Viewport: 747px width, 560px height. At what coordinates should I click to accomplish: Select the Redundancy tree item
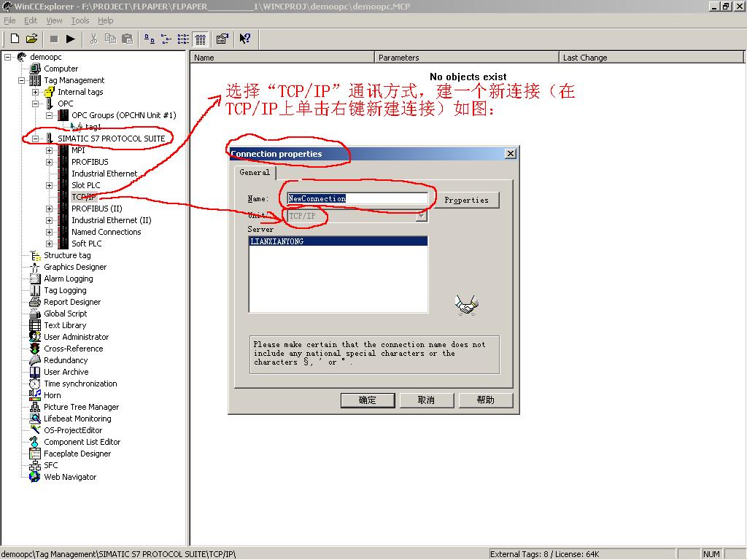(x=66, y=360)
